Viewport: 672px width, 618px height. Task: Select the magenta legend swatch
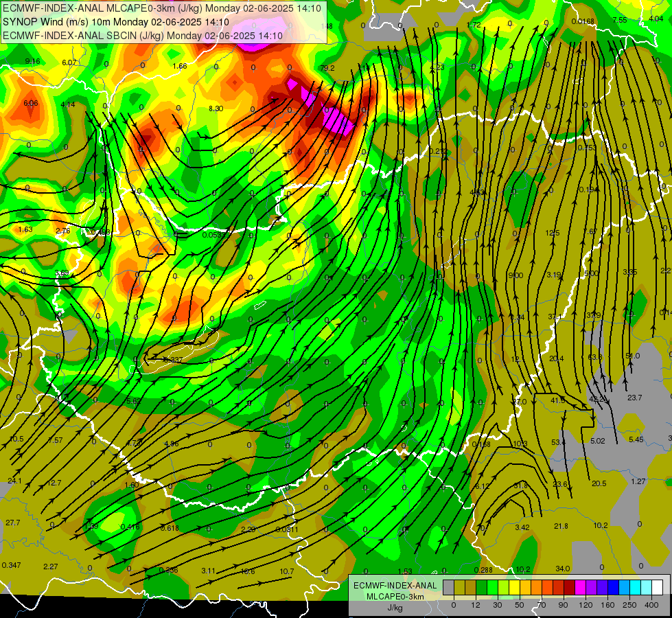click(x=580, y=588)
